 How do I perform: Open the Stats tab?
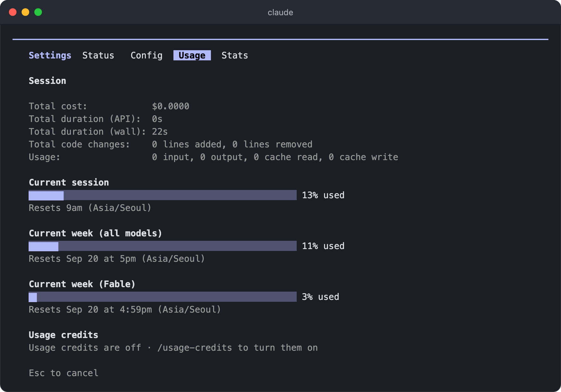[235, 55]
